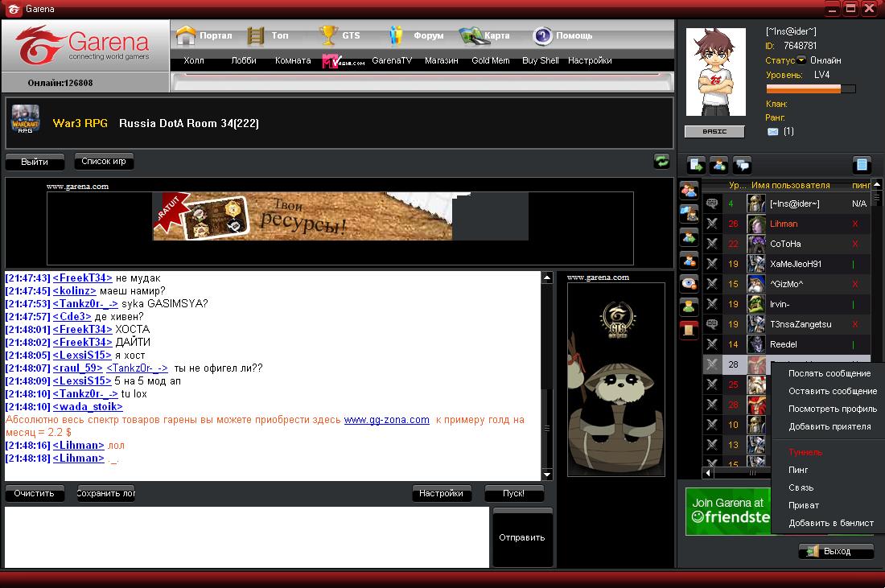Click the document with green arrow icon

tap(696, 166)
